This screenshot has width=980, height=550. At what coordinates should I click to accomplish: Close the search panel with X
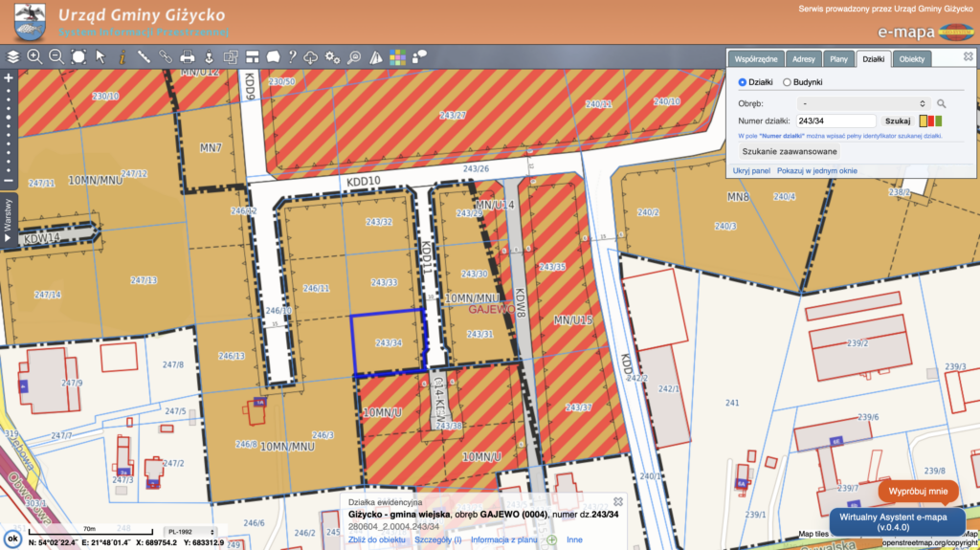tap(969, 56)
